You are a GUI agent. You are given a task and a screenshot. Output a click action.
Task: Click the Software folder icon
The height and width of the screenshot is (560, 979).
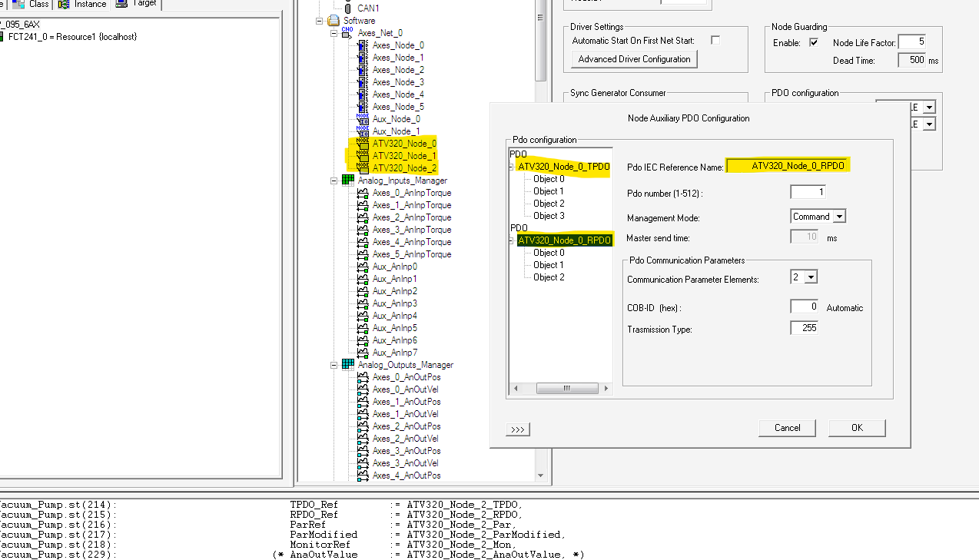coord(334,21)
